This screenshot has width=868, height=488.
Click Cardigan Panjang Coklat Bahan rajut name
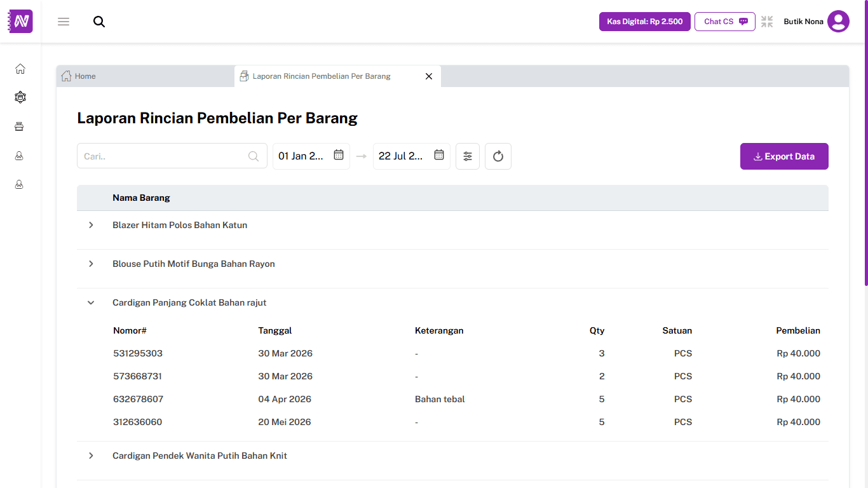coord(189,302)
